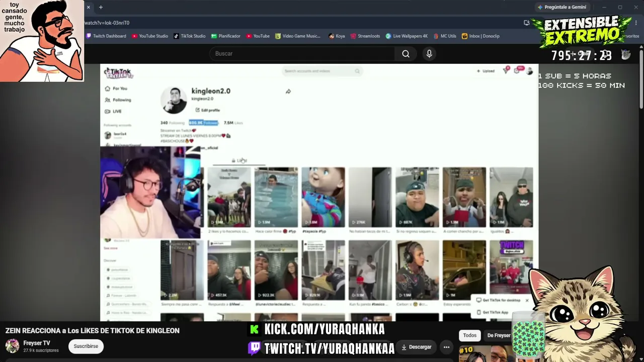Image resolution: width=644 pixels, height=362 pixels.
Task: Click the leoris4 following account
Action: pyautogui.click(x=115, y=135)
